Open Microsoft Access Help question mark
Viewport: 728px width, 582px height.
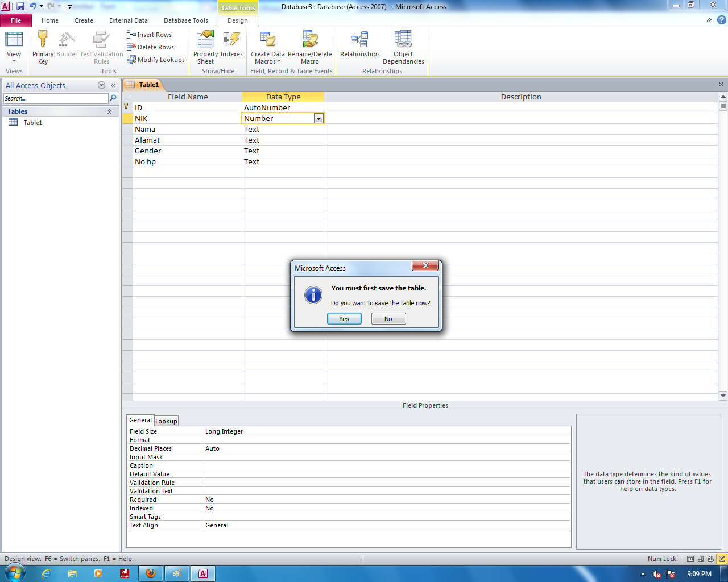click(x=722, y=20)
